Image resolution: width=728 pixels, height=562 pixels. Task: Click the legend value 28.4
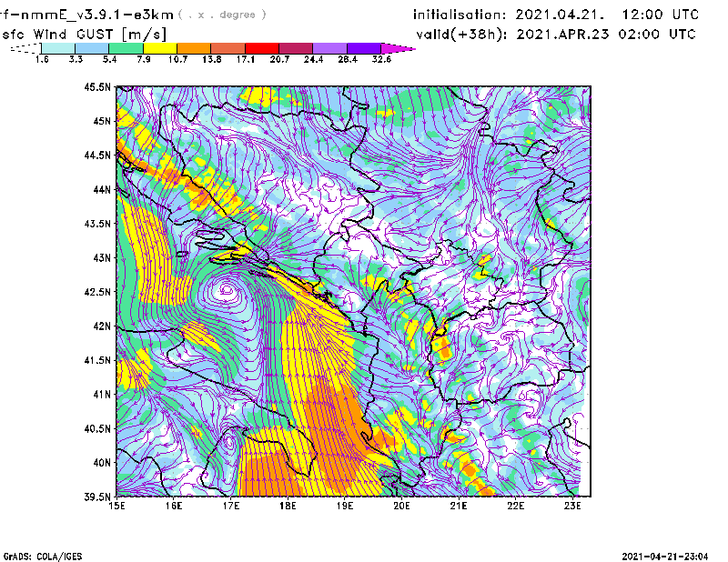pos(348,59)
